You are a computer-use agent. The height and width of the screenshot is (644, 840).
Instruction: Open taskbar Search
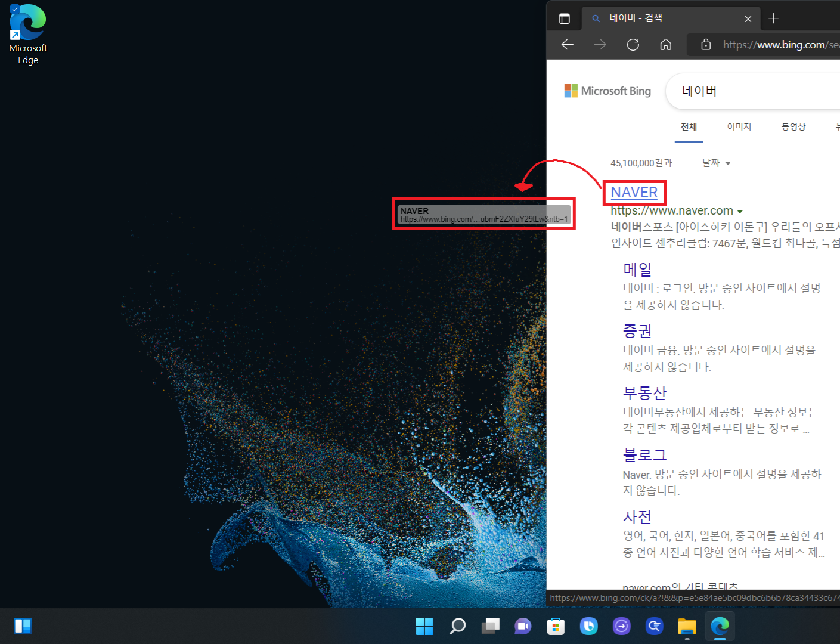[x=457, y=626]
